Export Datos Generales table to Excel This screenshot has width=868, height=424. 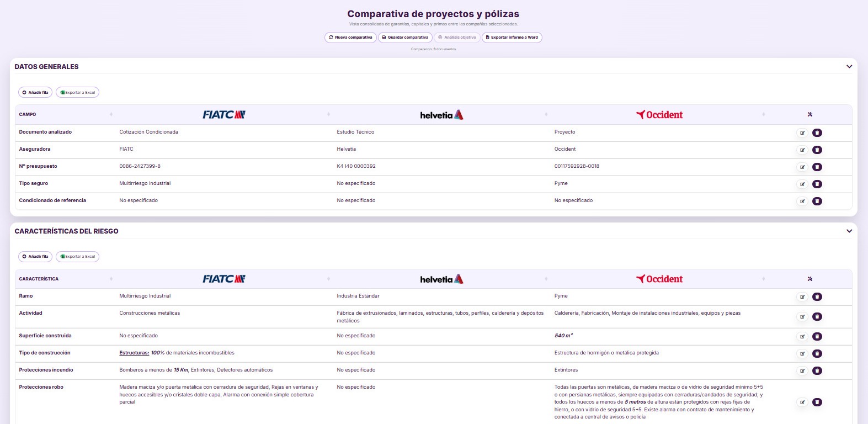click(x=77, y=92)
